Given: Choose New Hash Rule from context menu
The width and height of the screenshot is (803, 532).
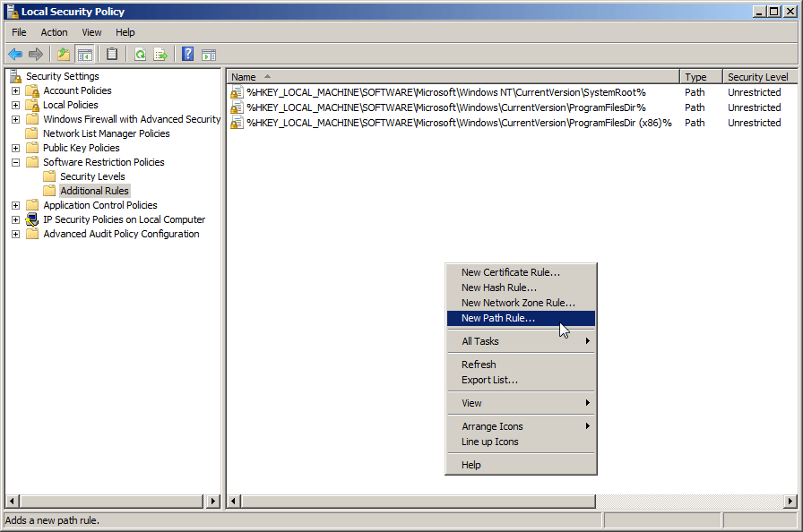Looking at the screenshot, I should coord(521,287).
